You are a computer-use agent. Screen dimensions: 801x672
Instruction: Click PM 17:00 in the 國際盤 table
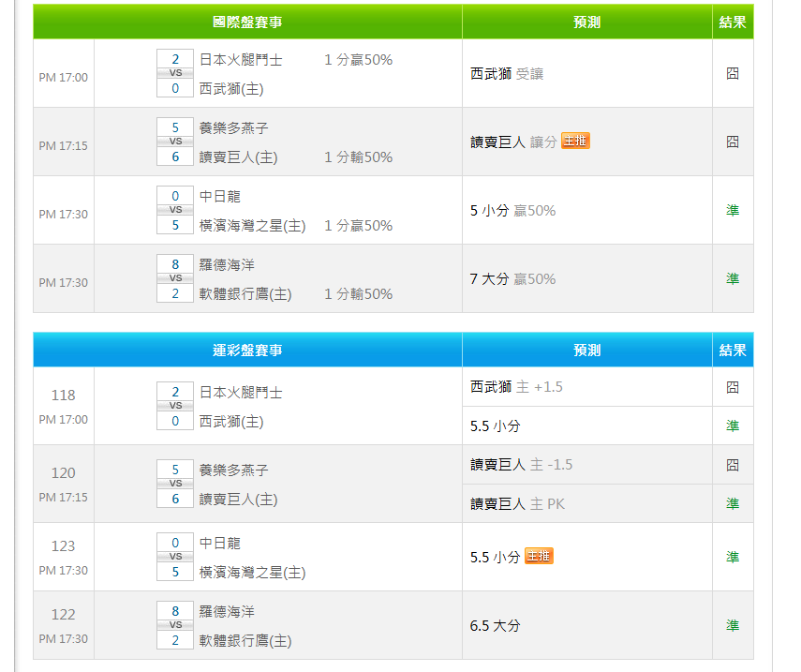pos(64,77)
